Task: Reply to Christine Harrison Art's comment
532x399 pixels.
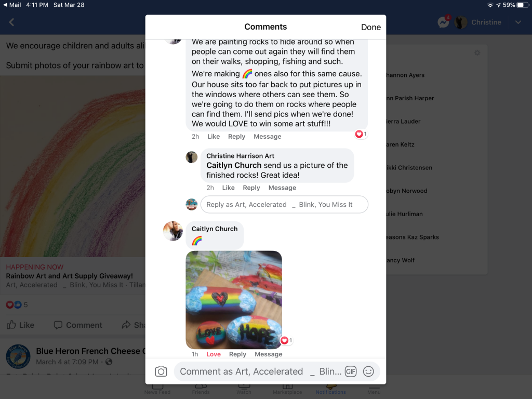Action: 251,188
